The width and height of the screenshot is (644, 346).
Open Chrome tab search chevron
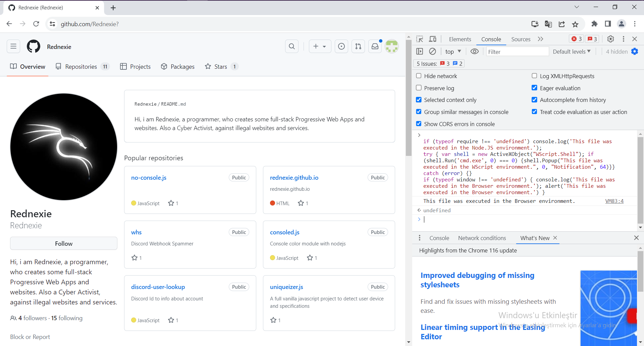(x=577, y=7)
